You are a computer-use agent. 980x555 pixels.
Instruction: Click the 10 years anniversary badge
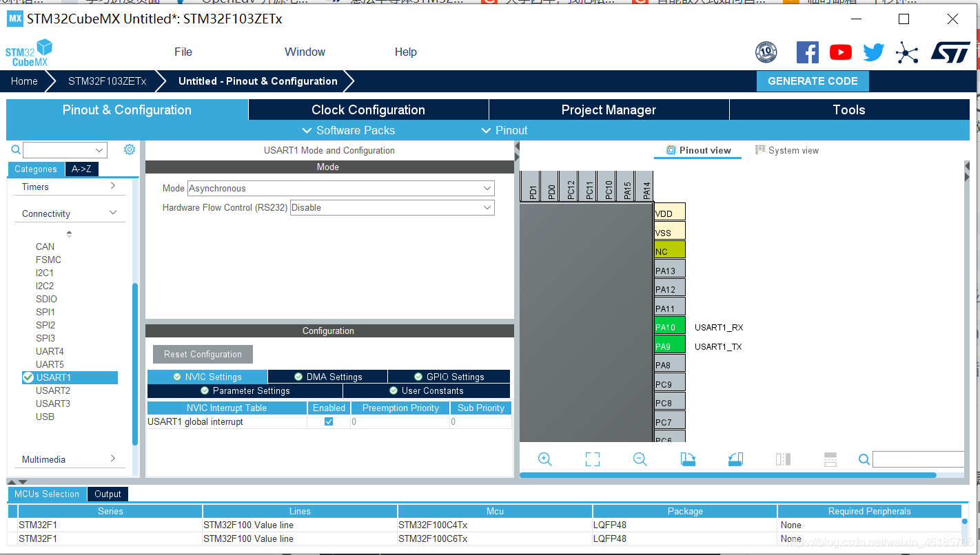pos(766,52)
